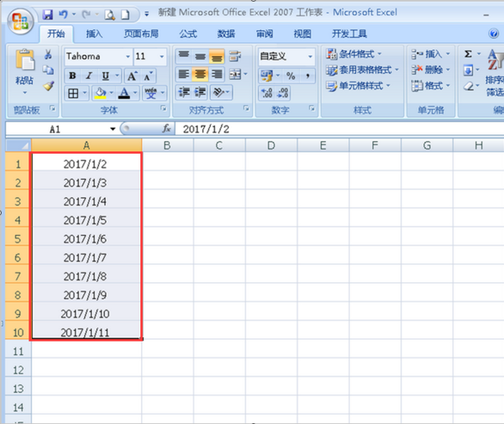Image resolution: width=504 pixels, height=424 pixels.
Task: Save the workbook from quick access toolbar
Action: pos(48,14)
